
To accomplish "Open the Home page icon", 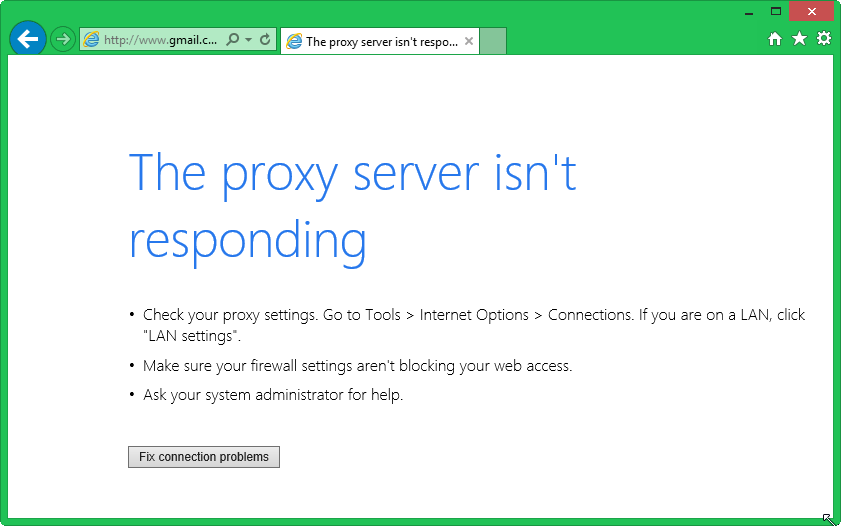I will (x=775, y=39).
